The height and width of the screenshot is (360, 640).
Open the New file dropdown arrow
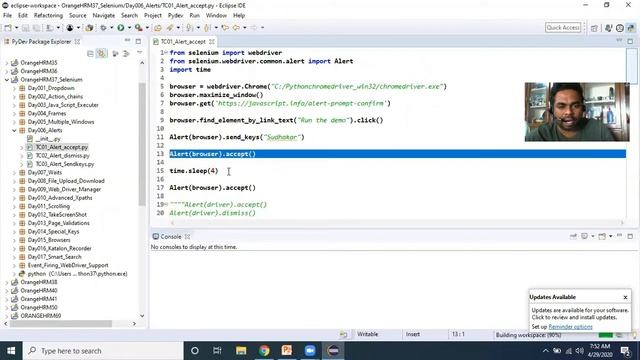pos(16,28)
